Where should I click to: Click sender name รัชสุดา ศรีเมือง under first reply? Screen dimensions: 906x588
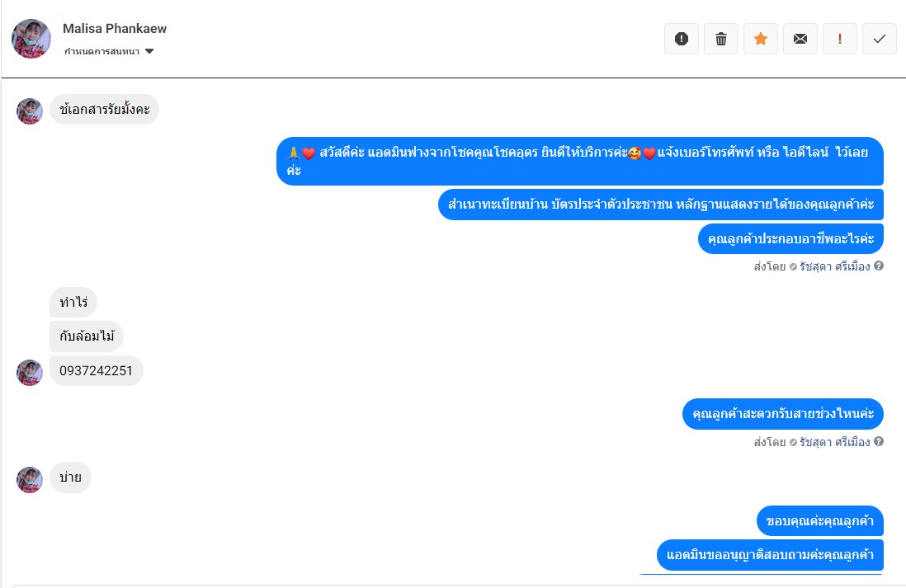click(x=834, y=266)
